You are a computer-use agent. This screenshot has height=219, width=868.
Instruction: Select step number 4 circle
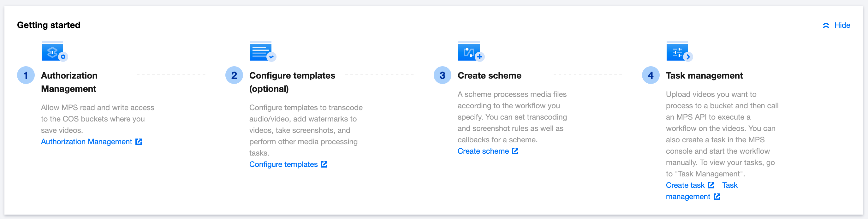651,75
